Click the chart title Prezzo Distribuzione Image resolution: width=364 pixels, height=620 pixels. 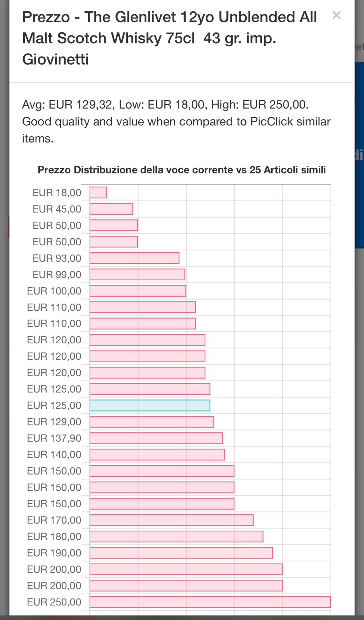pyautogui.click(x=182, y=170)
